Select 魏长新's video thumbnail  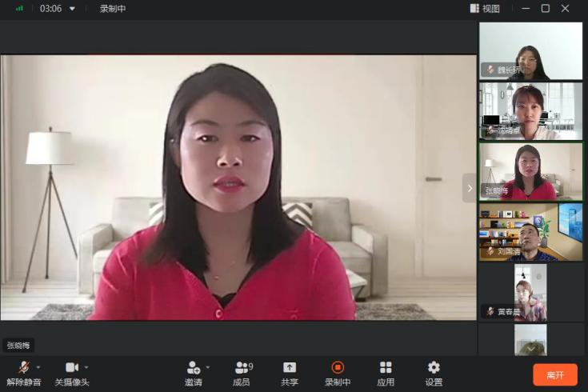(530, 50)
